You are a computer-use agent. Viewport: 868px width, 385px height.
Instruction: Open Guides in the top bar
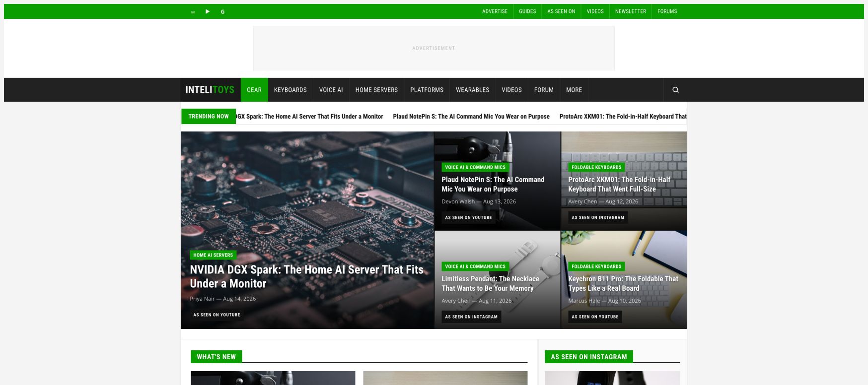click(527, 11)
